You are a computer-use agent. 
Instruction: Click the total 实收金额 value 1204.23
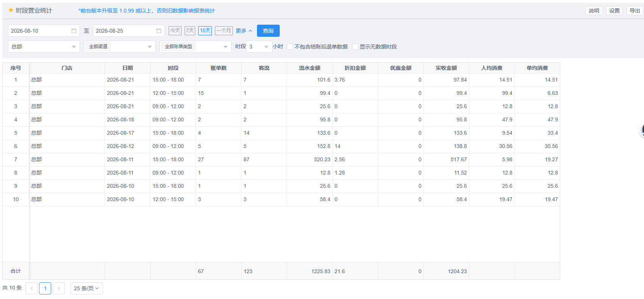[x=457, y=271]
